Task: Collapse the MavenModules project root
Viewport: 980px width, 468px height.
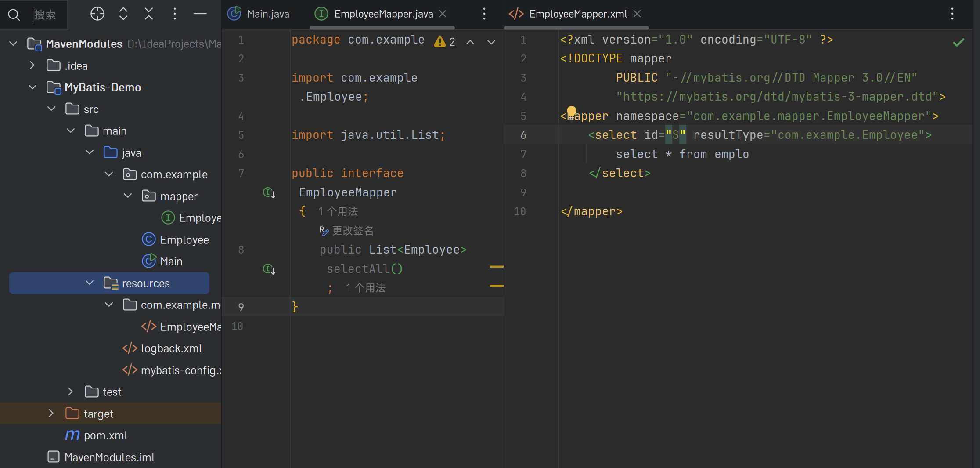Action: [13, 44]
